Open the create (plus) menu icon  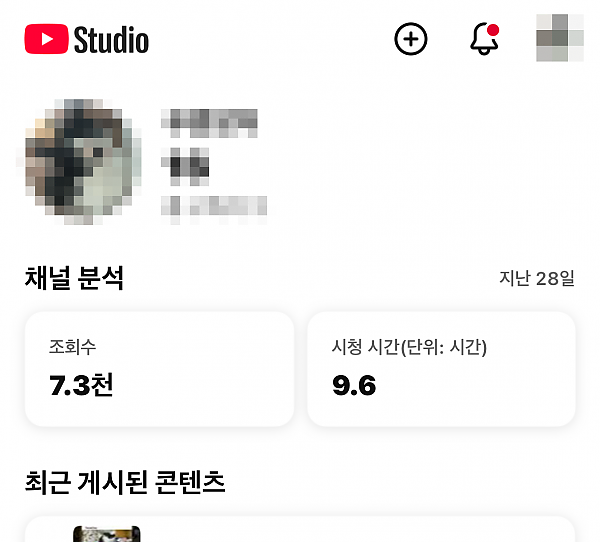coord(411,39)
